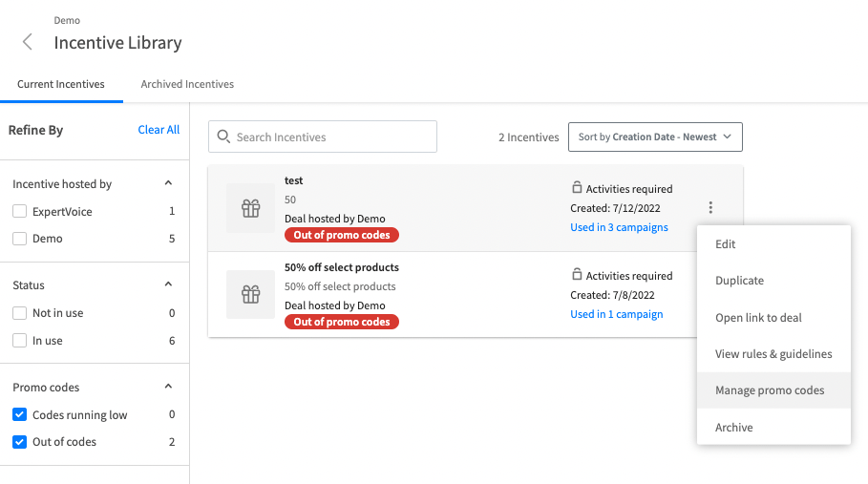
Task: Enable the Not in use status filter
Action: click(x=19, y=313)
